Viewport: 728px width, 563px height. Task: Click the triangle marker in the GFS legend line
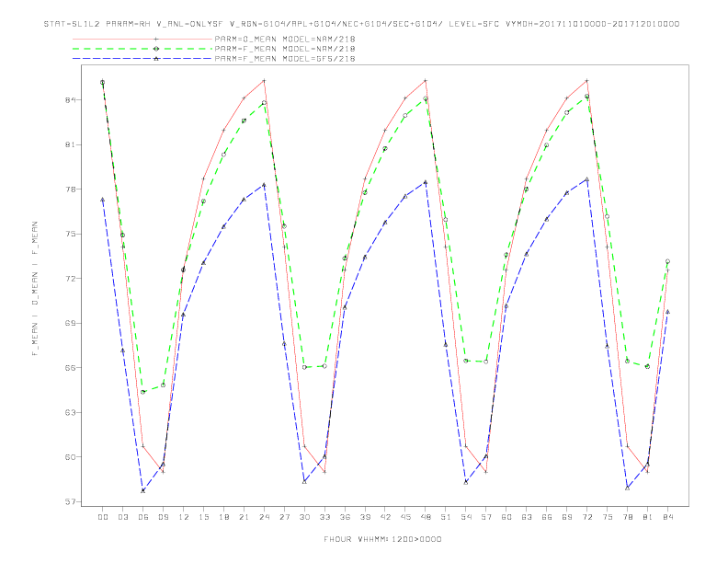[156, 59]
